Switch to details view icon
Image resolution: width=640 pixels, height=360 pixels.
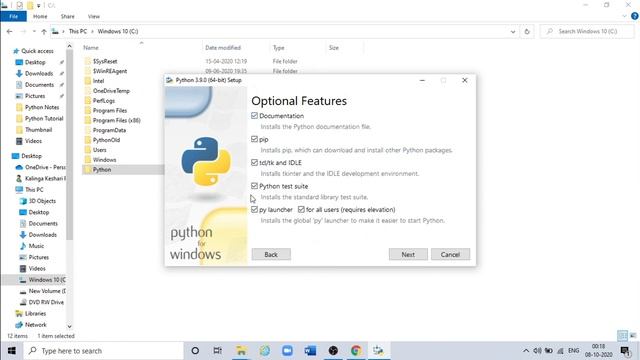point(622,336)
